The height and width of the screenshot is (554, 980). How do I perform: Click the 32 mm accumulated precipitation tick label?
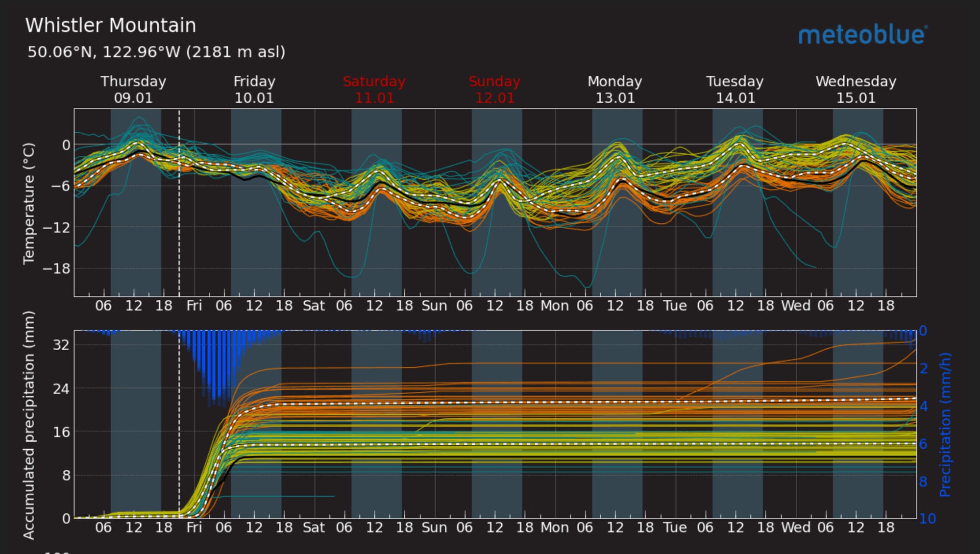61,345
